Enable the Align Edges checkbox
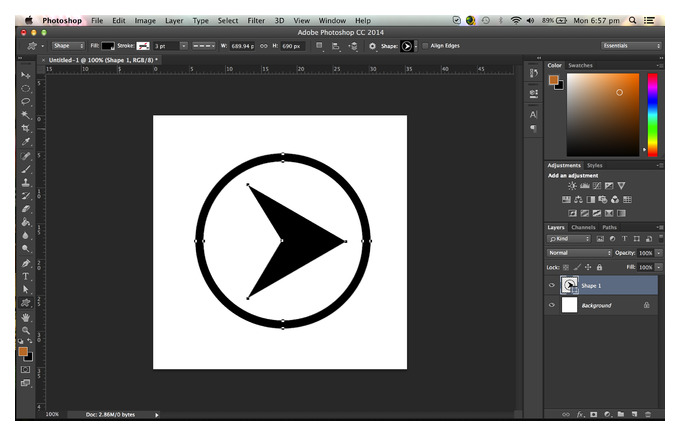Screen dimensions: 680x436 coord(425,46)
